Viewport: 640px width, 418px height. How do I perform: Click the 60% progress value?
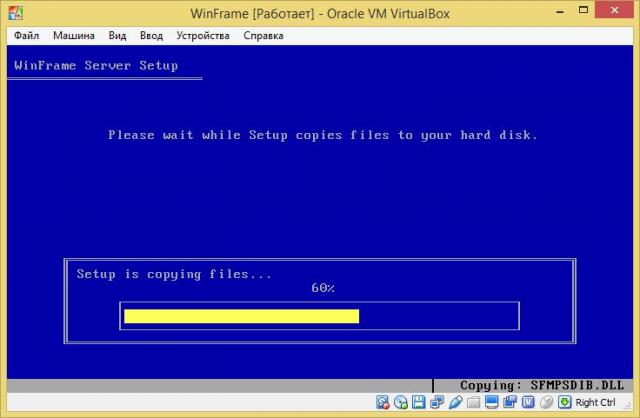(323, 288)
